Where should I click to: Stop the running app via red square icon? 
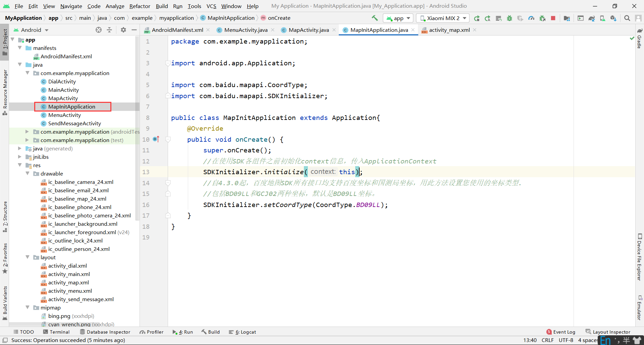[553, 18]
